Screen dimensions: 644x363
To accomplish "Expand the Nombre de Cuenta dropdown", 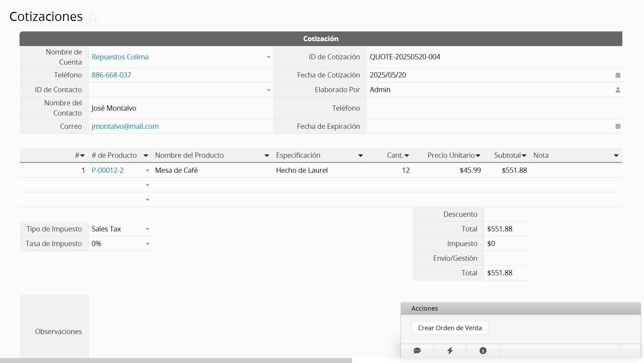I will coord(268,57).
